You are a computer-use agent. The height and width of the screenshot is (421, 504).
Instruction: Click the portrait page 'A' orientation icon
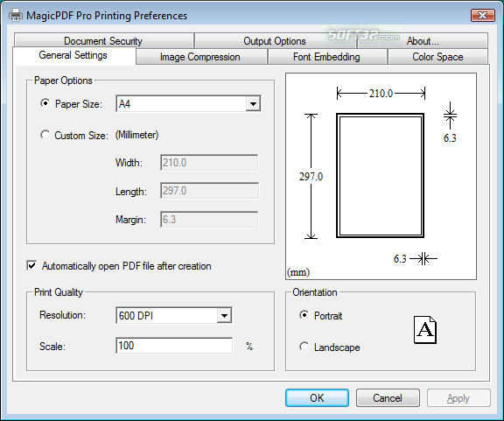click(x=425, y=330)
